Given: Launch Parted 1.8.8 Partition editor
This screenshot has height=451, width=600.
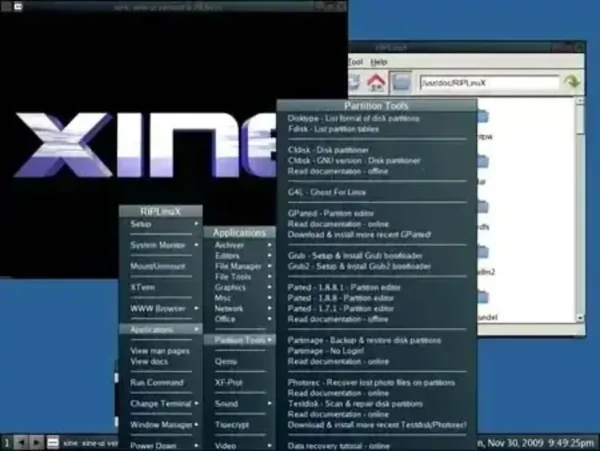Looking at the screenshot, I should tap(377, 298).
